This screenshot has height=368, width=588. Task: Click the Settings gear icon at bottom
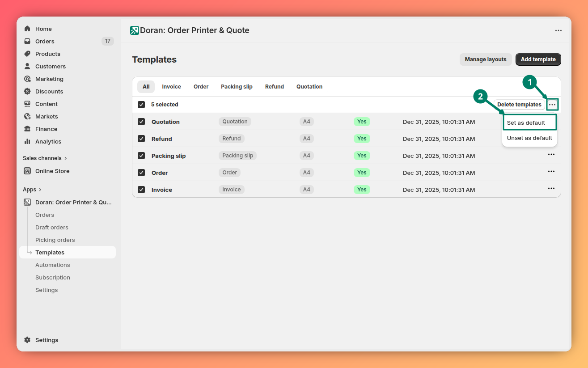click(x=27, y=340)
